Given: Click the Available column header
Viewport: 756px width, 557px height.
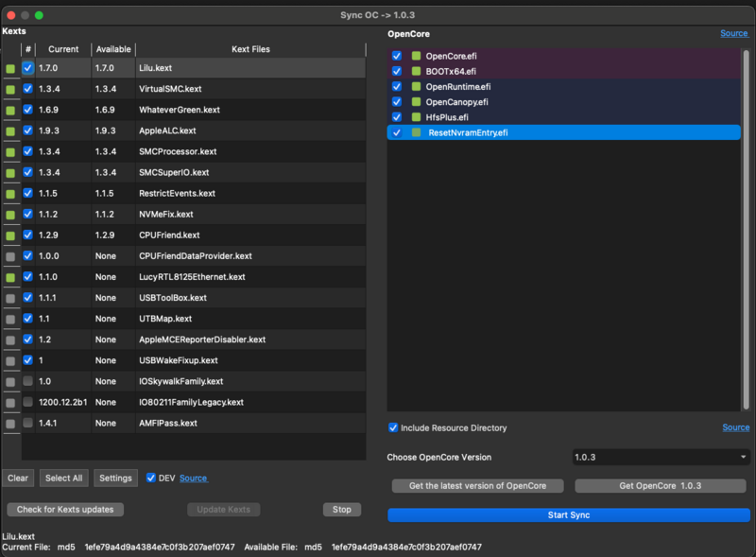Looking at the screenshot, I should pyautogui.click(x=113, y=49).
